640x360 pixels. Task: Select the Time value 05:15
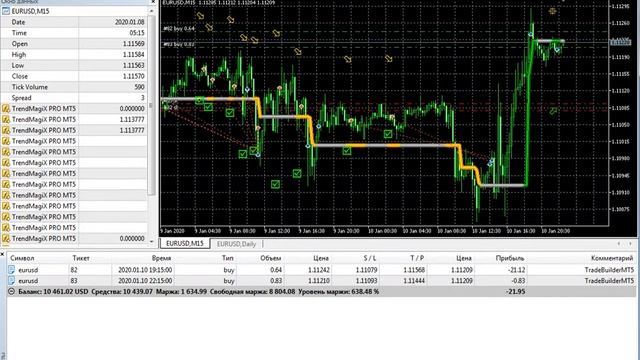point(137,33)
